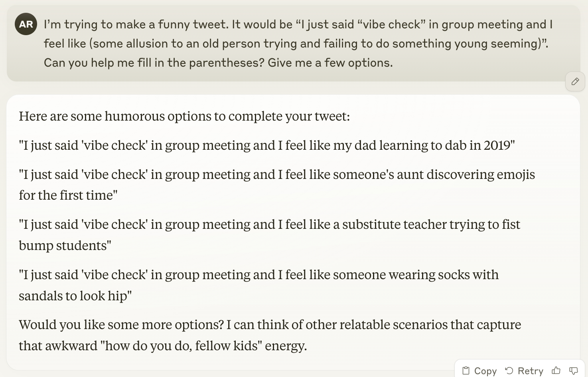This screenshot has width=588, height=377.
Task: Click the clipboard icon beside Copy
Action: pyautogui.click(x=466, y=371)
